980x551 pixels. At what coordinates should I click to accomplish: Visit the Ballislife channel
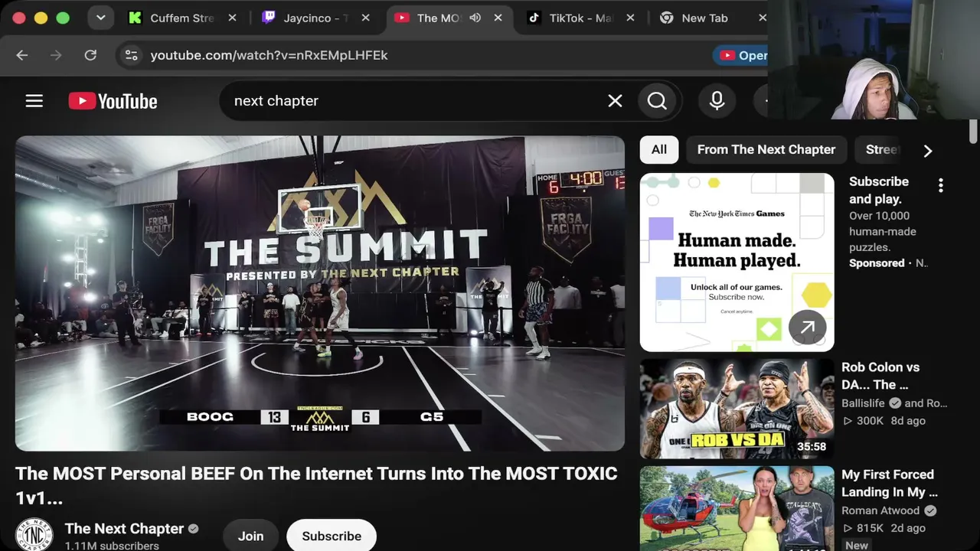tap(863, 403)
